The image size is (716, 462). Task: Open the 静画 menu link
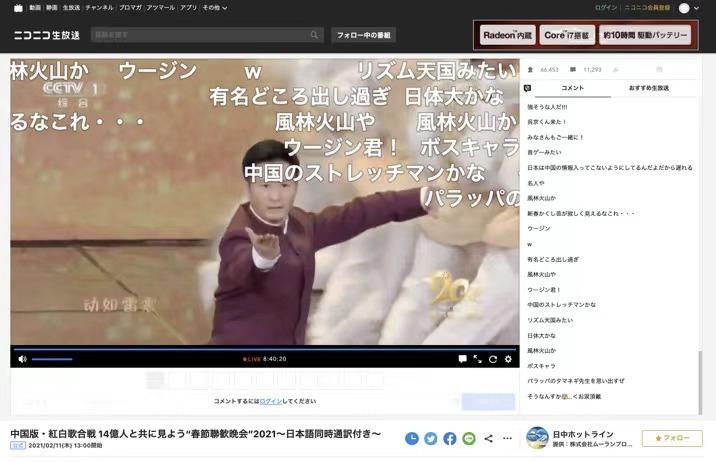pyautogui.click(x=52, y=8)
